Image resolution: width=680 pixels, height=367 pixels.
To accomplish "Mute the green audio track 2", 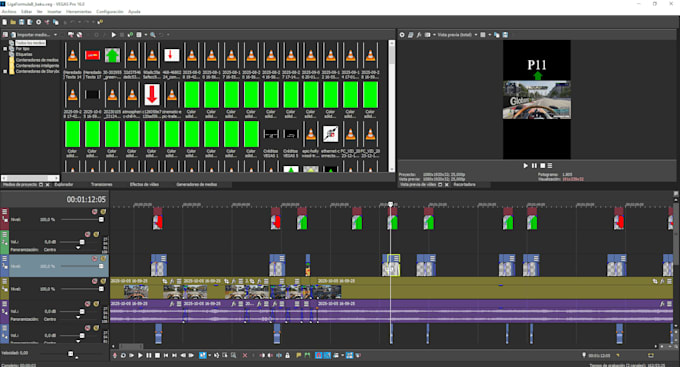I will click(x=88, y=234).
